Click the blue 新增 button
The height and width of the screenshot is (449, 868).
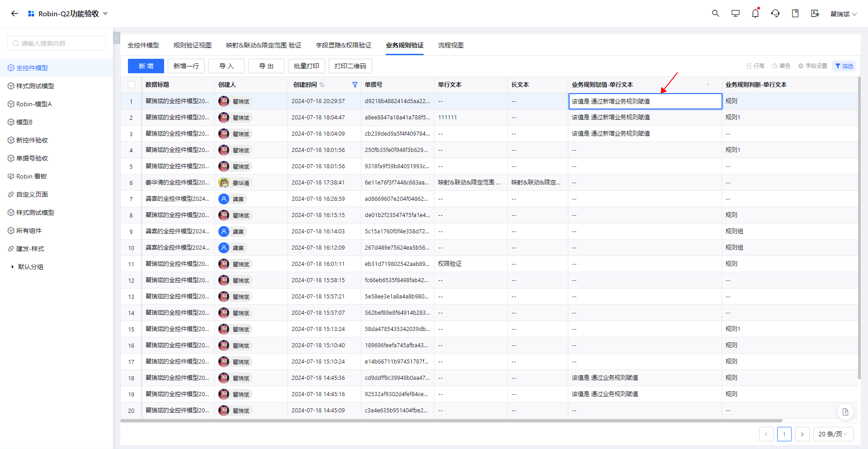(146, 66)
